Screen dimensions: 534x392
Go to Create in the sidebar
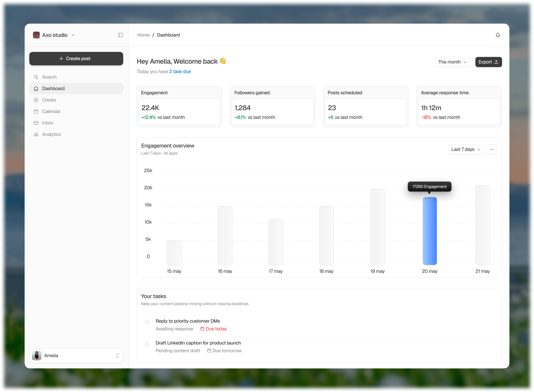tap(76, 100)
